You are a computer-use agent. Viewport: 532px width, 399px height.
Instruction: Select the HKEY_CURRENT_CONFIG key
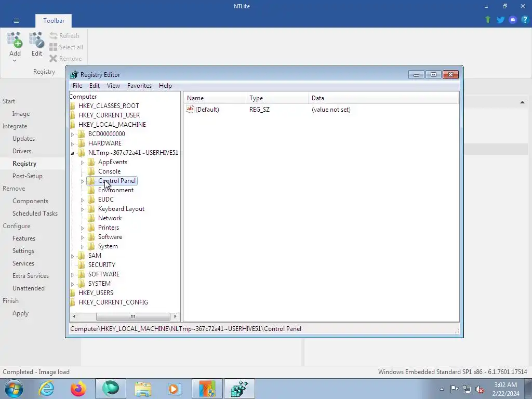coord(113,302)
